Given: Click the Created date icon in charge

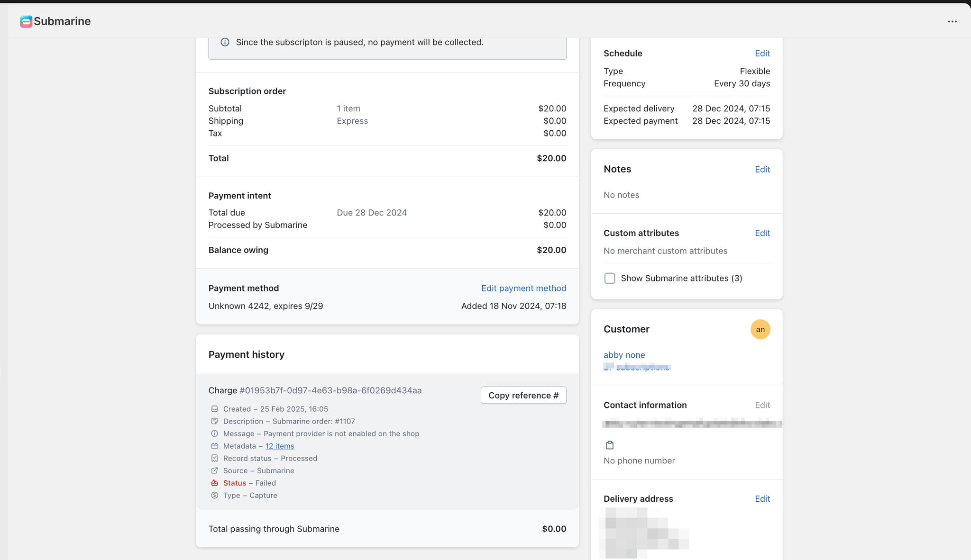Looking at the screenshot, I should click(214, 409).
